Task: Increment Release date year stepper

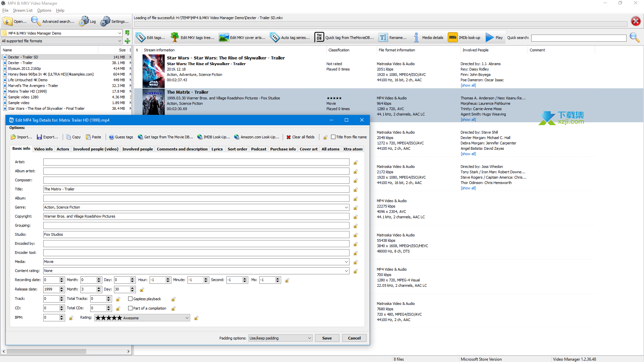Action: pyautogui.click(x=62, y=288)
